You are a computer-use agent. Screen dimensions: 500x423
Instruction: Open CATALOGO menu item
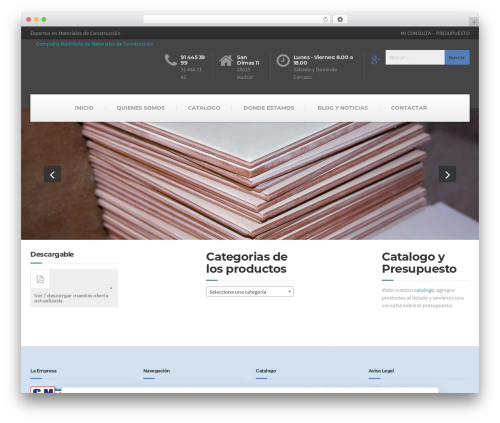pos(204,108)
